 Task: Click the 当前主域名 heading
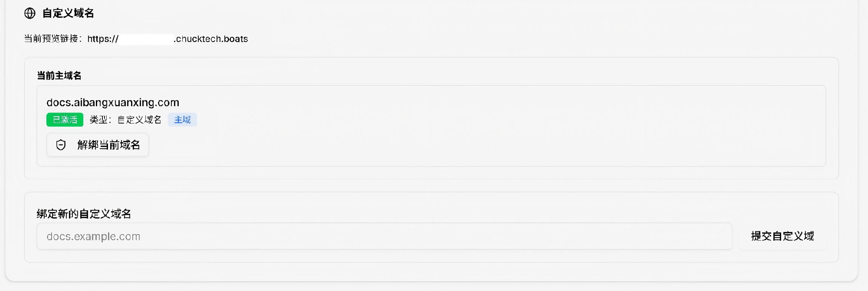[59, 75]
